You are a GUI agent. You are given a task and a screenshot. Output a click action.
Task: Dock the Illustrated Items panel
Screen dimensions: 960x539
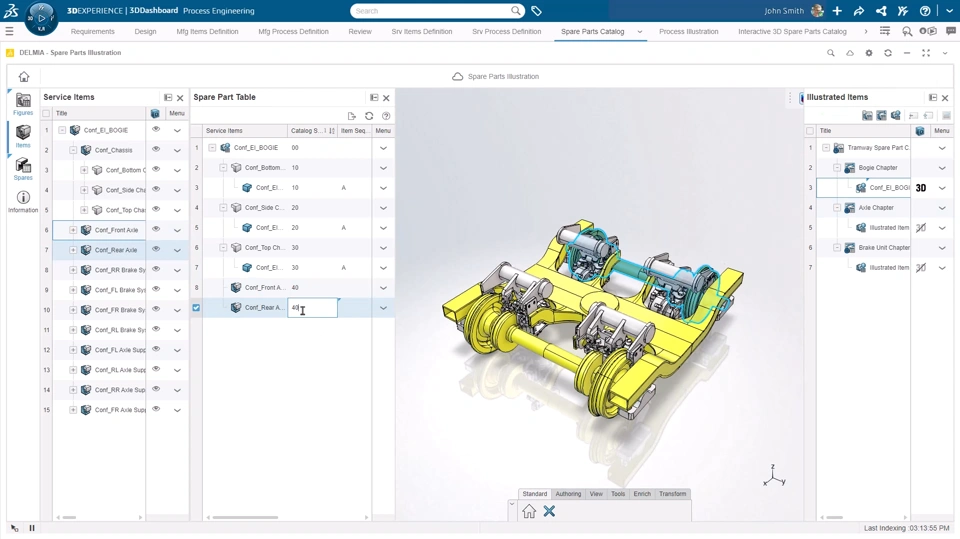[932, 97]
